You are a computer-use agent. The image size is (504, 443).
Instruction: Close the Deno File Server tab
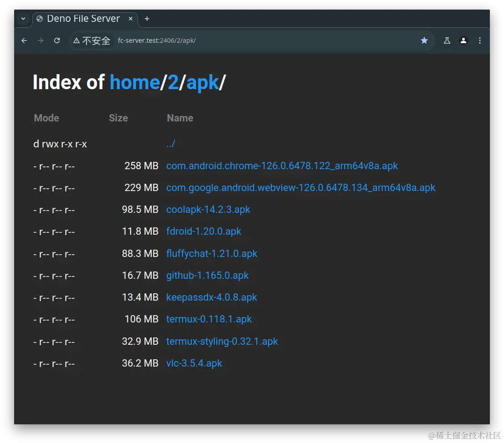[x=131, y=19]
